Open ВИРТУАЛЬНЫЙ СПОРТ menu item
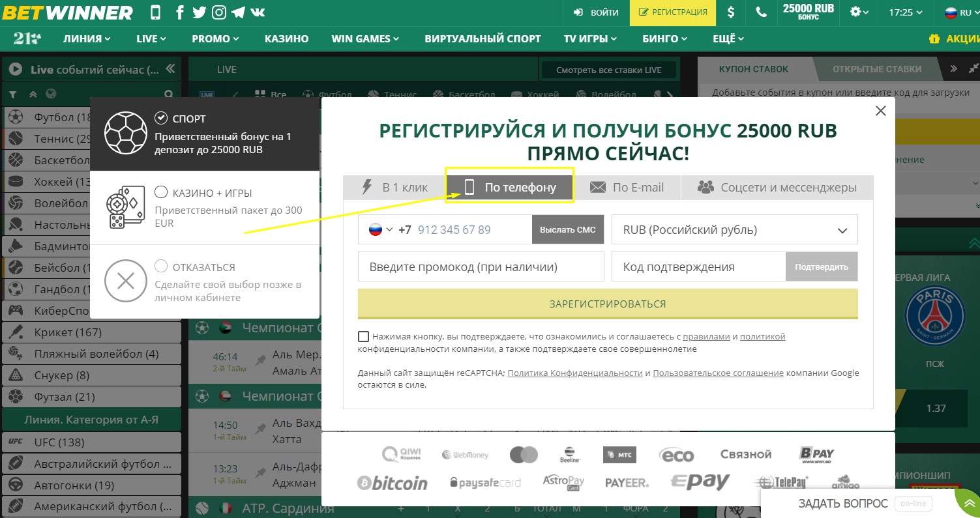980x518 pixels. [483, 38]
